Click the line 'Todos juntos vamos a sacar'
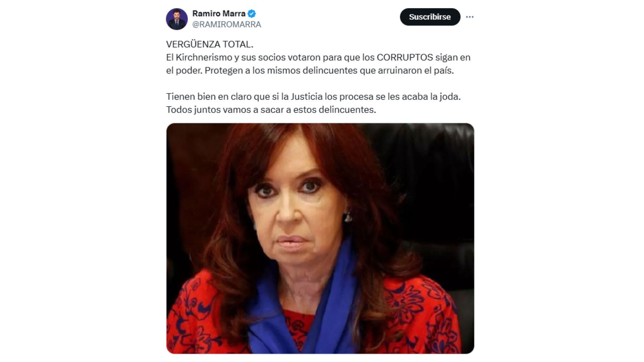Viewport: 644px width, 362px height. tap(271, 110)
